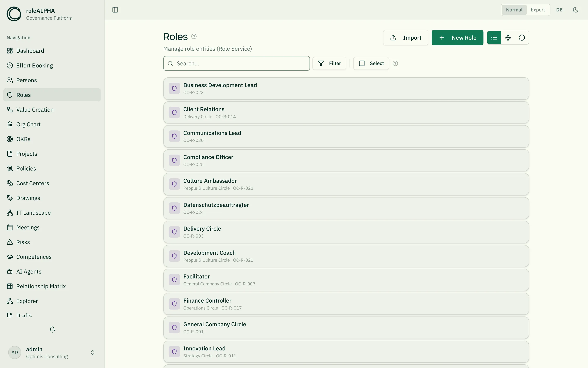Collapse the sidebar panel icon

point(115,10)
